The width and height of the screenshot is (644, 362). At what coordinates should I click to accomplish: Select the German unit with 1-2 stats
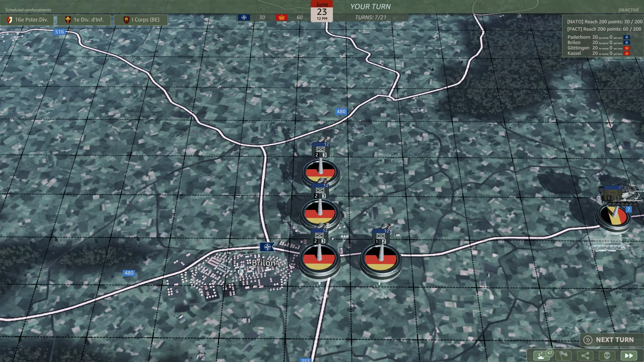(381, 259)
